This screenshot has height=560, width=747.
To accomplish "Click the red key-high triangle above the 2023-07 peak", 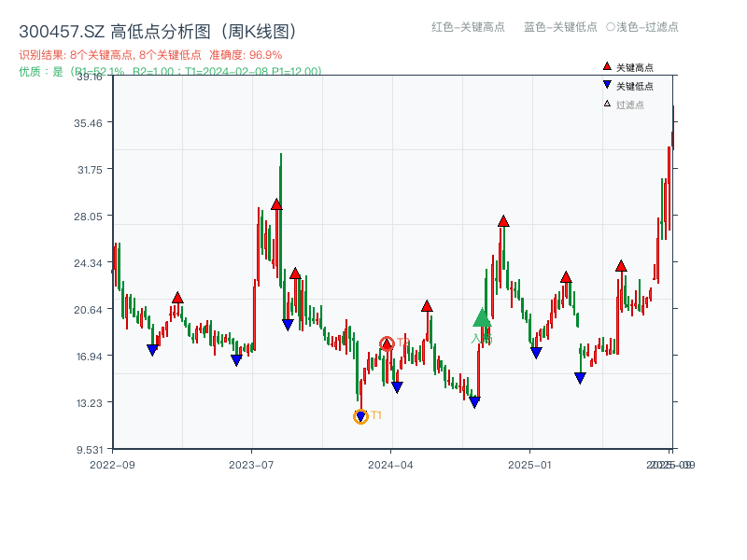I will 277,203.
